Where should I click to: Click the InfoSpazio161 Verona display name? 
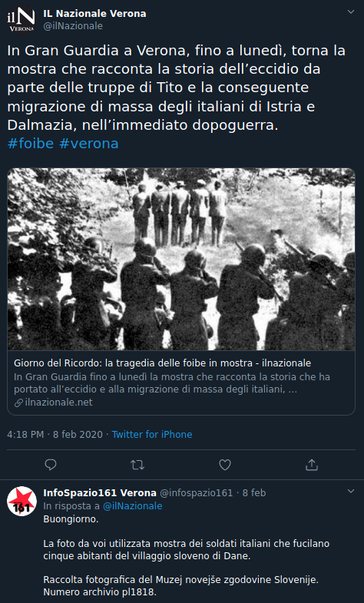pyautogui.click(x=100, y=492)
